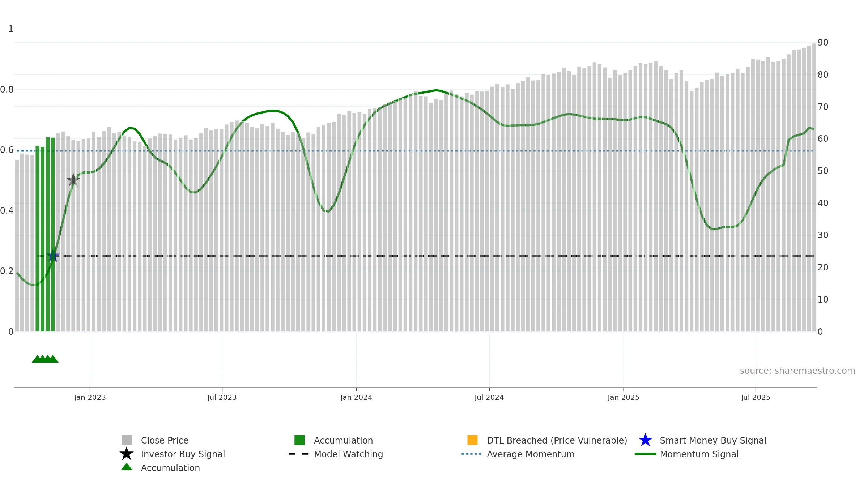This screenshot has width=868, height=488.
Task: Click the blue star Smart Money legend icon
Action: (645, 440)
